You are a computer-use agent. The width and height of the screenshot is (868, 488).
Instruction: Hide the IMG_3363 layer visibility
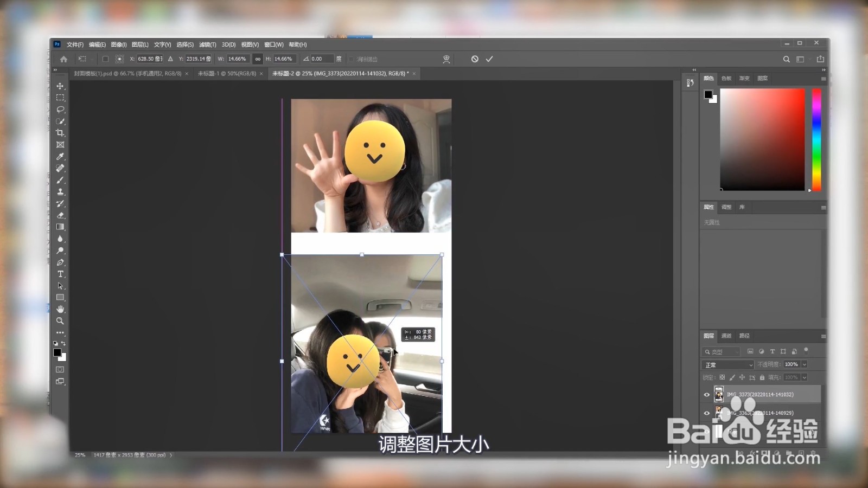tap(706, 413)
